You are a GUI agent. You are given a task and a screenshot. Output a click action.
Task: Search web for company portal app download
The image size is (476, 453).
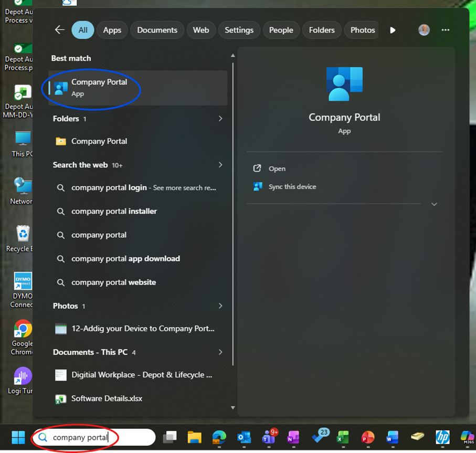pos(138,259)
